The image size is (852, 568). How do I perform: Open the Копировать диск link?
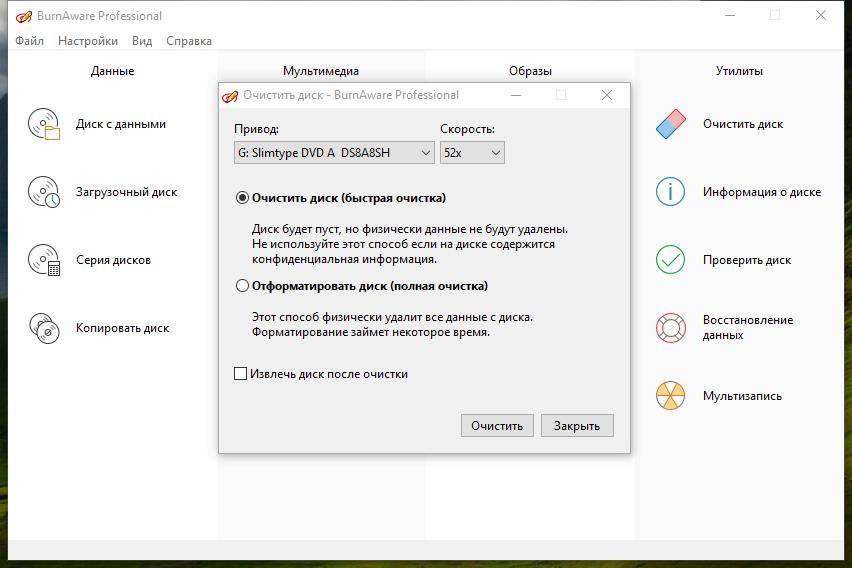click(123, 328)
